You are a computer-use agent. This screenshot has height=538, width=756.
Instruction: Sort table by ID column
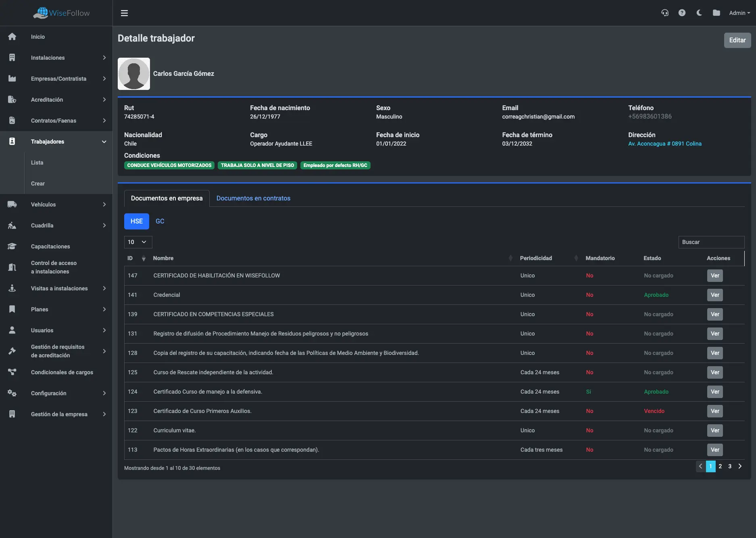(x=137, y=258)
